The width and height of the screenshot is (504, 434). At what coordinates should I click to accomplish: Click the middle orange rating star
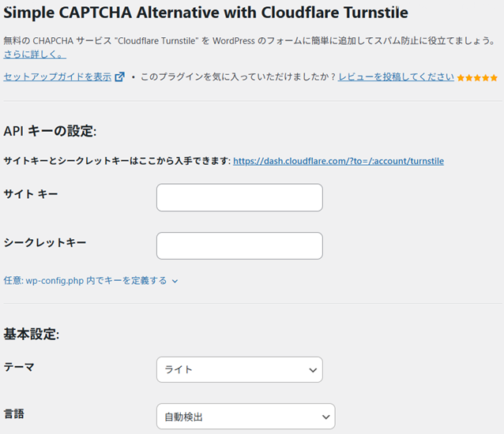[478, 78]
